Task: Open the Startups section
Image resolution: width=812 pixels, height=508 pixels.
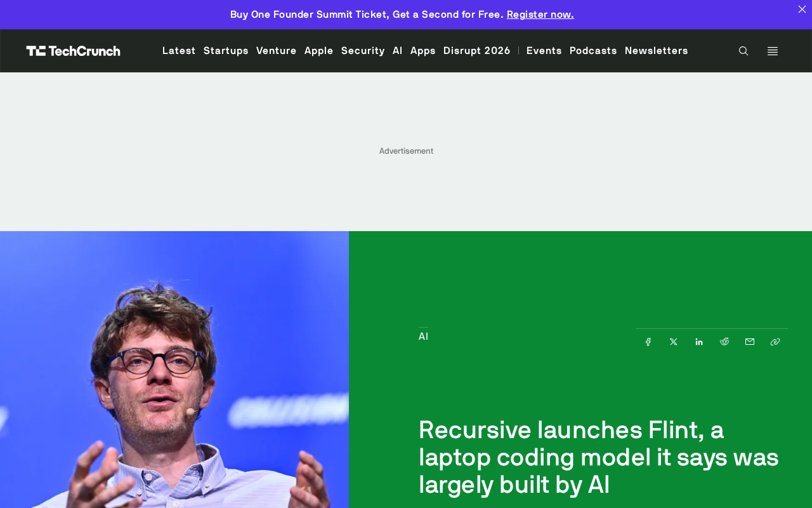Action: pos(226,51)
